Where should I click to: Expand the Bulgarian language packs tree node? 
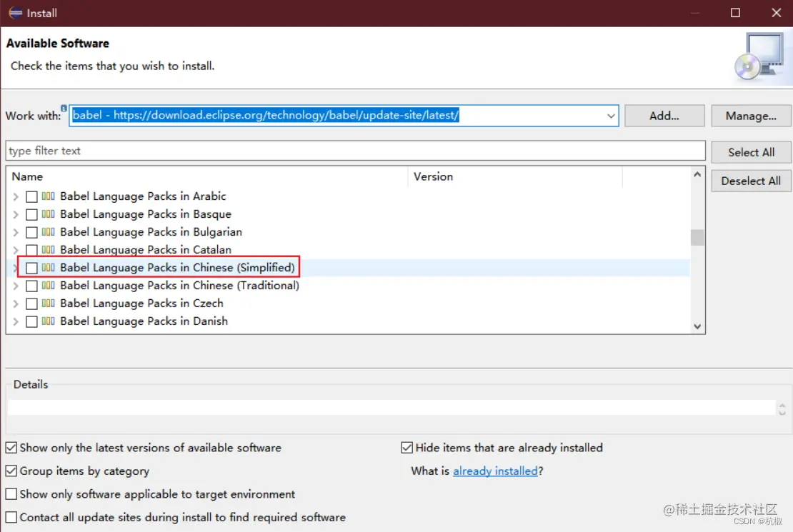tap(16, 232)
